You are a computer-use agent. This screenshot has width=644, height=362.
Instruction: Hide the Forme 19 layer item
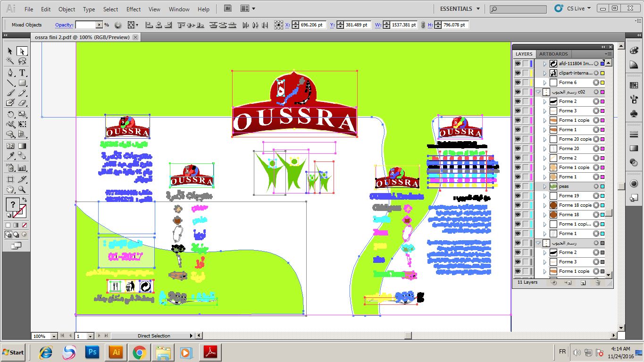coord(518,196)
